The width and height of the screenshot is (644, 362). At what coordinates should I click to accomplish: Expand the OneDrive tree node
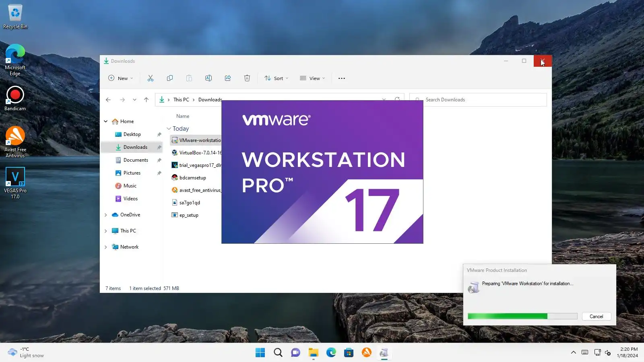tap(106, 215)
